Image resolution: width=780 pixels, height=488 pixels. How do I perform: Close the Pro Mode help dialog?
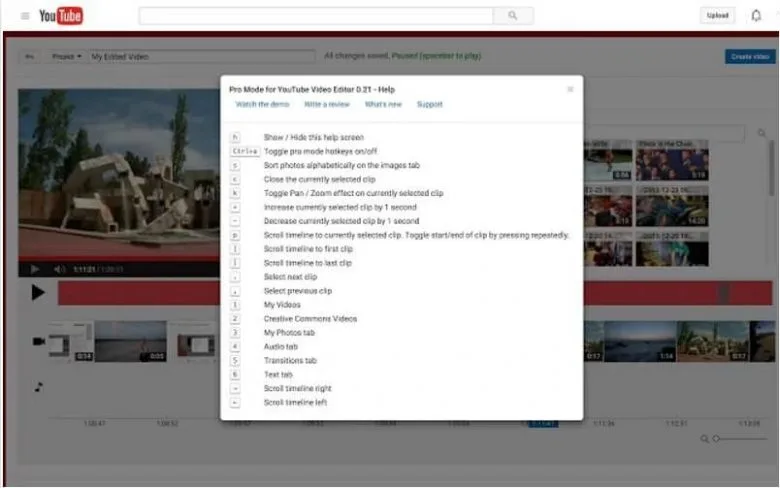click(570, 89)
